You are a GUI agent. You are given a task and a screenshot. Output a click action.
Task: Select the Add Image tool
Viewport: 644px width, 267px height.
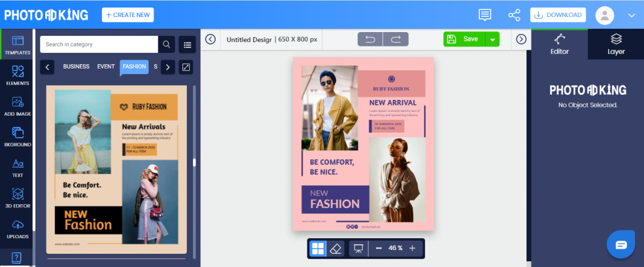[17, 106]
